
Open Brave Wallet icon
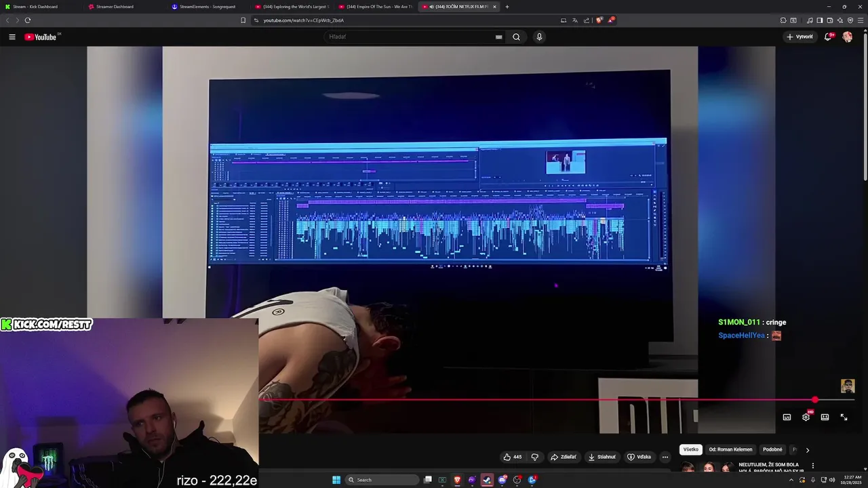[x=830, y=20]
